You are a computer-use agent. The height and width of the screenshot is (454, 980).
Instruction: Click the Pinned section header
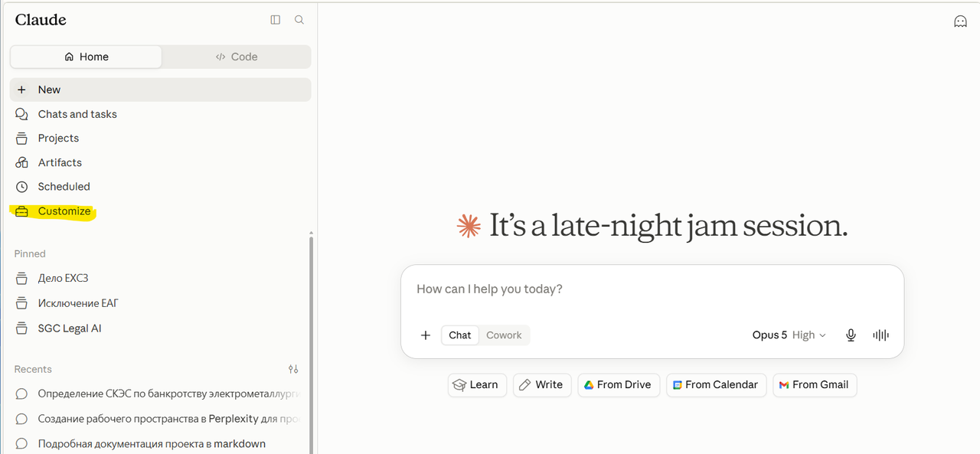point(30,253)
